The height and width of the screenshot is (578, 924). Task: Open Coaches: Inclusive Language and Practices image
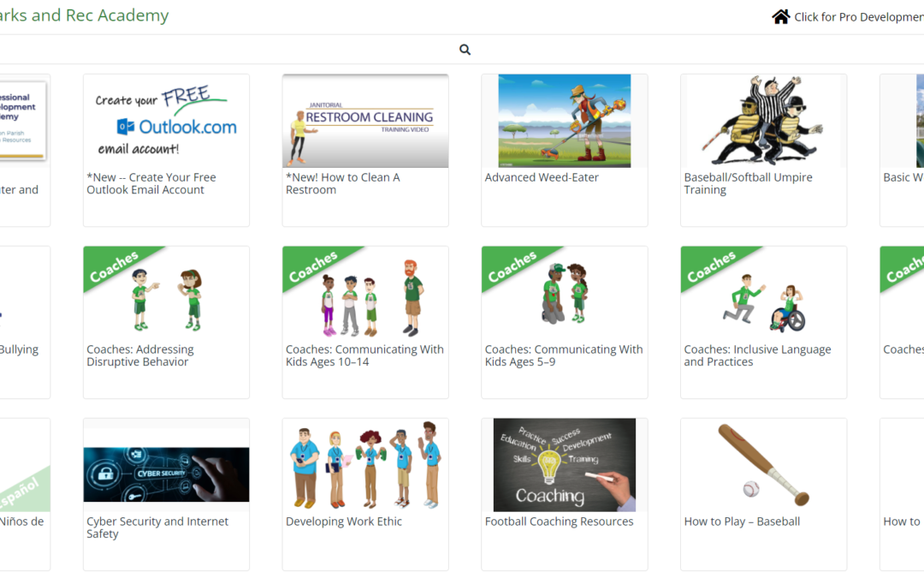763,293
